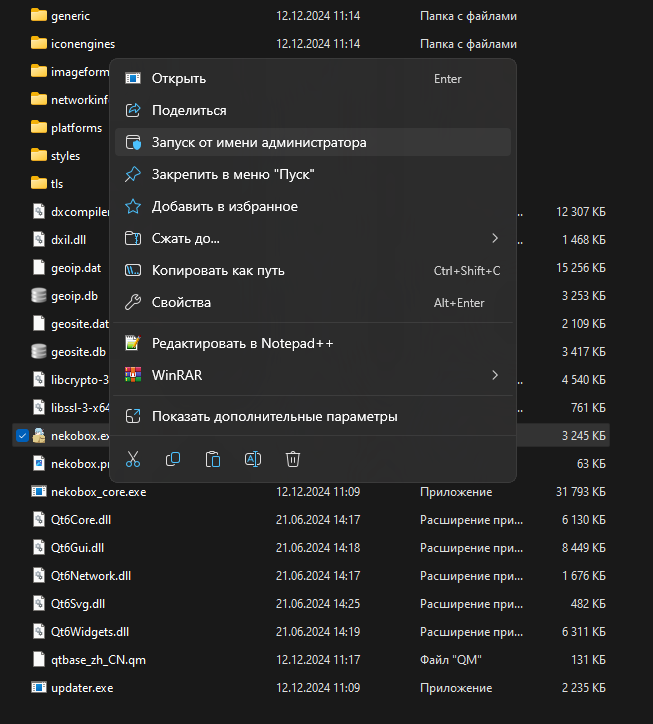Select Открыть in the context menu

[179, 79]
